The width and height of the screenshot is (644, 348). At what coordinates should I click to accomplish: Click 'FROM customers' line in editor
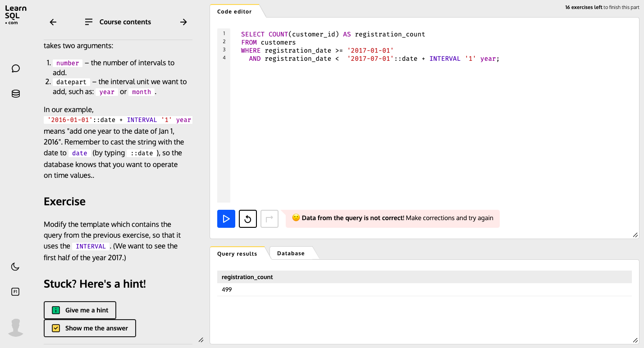click(268, 42)
